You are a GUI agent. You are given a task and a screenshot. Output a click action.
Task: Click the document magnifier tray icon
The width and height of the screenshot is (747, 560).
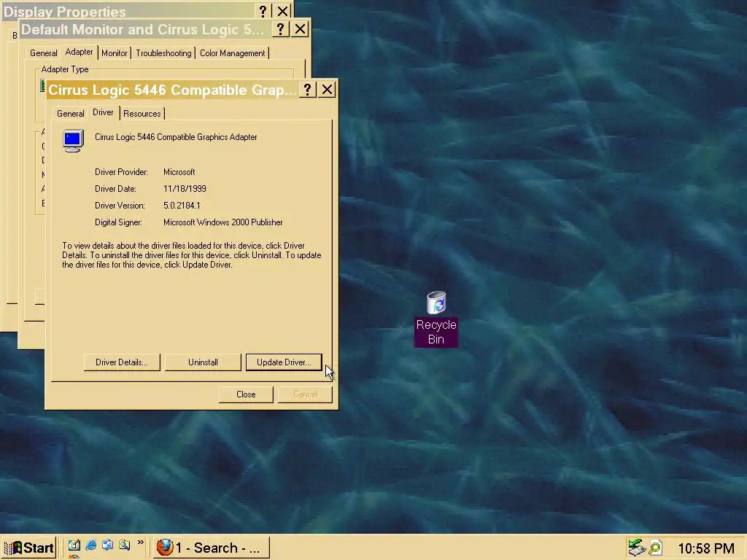click(656, 548)
